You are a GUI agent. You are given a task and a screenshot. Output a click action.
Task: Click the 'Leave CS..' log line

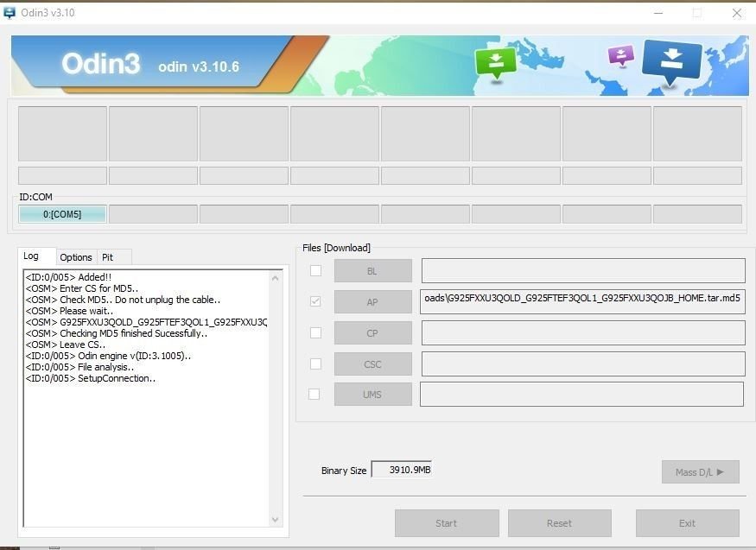(x=65, y=345)
